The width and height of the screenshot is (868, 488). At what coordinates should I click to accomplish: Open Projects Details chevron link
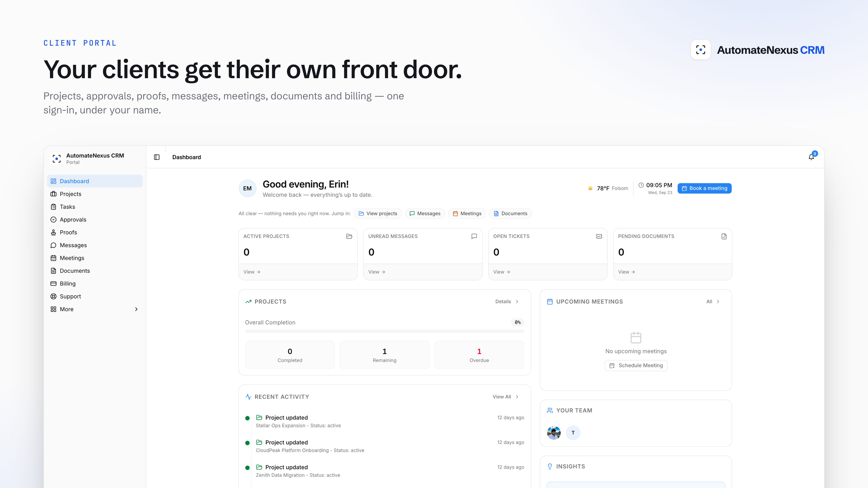point(507,301)
